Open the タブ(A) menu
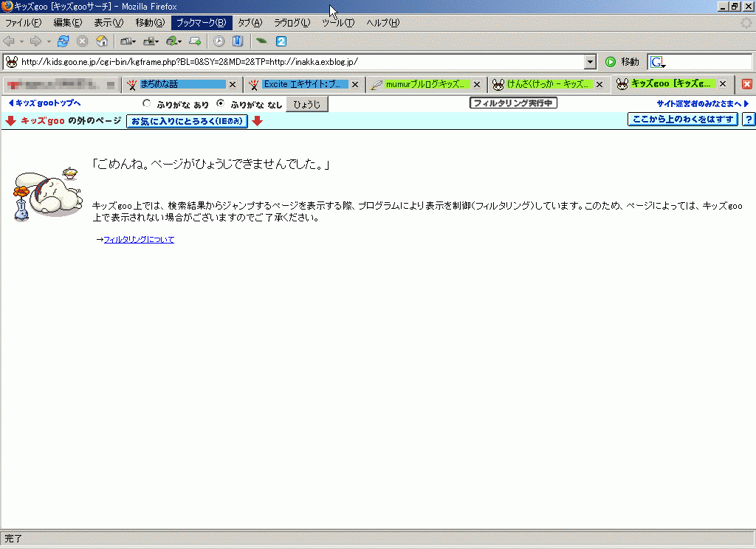This screenshot has width=756, height=549. (250, 23)
